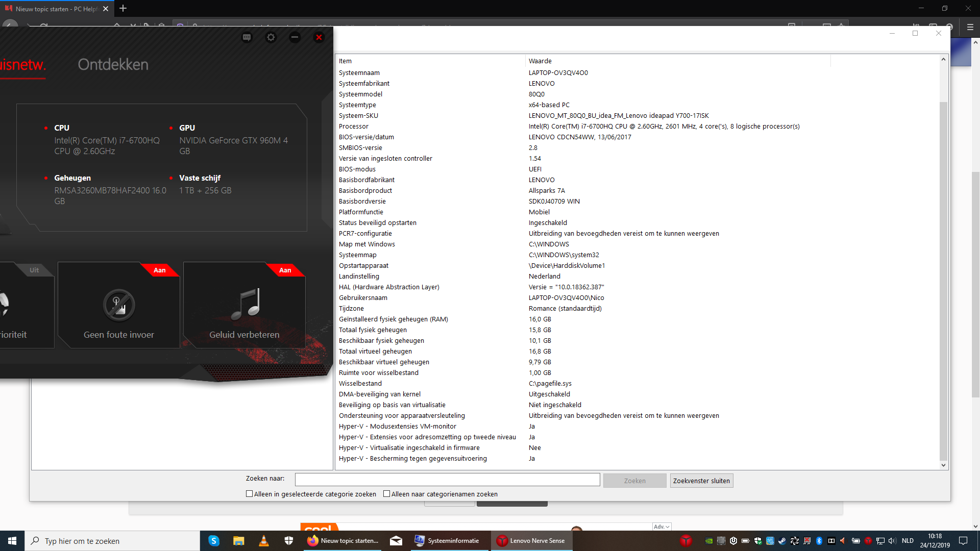Toggle the Aan badge on Geluid verbeteren
This screenshot has width=980, height=551.
point(285,270)
